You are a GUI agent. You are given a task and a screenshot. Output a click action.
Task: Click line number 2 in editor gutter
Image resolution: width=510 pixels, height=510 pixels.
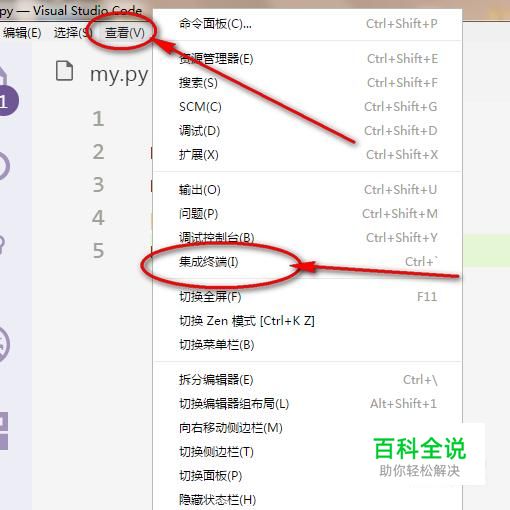point(98,152)
